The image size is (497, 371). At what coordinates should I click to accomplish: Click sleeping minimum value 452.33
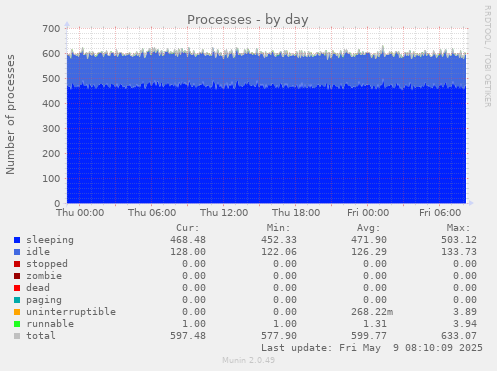(279, 240)
